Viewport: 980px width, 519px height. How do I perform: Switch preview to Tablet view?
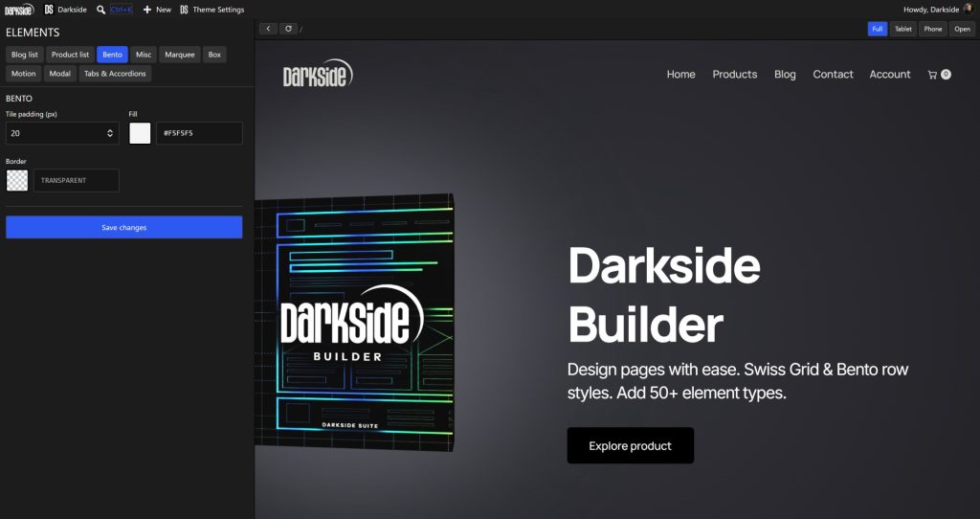[903, 29]
